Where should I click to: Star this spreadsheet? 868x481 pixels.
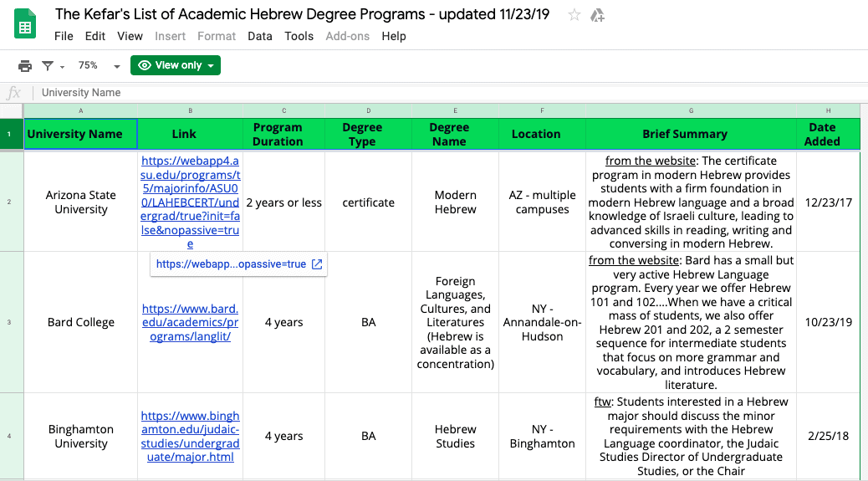(574, 15)
